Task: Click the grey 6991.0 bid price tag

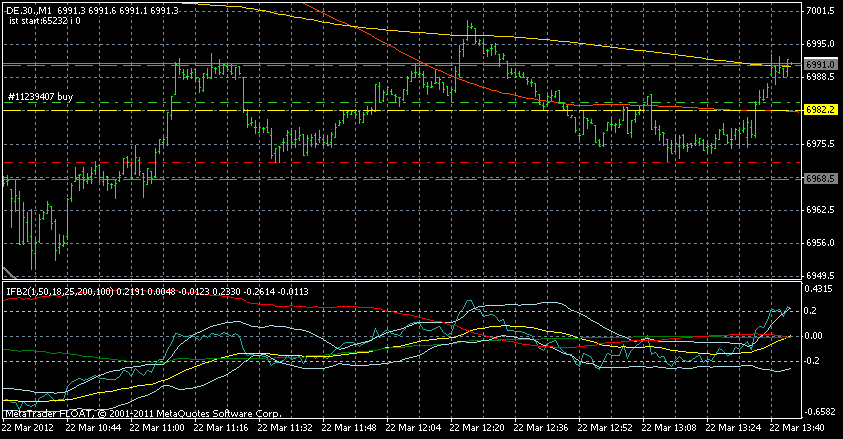Action: coord(821,64)
